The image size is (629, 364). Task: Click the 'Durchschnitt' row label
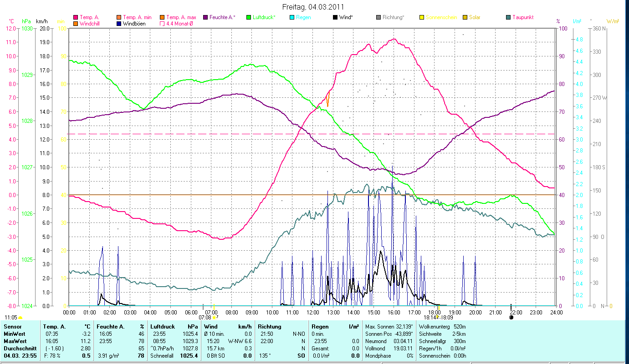click(20, 348)
